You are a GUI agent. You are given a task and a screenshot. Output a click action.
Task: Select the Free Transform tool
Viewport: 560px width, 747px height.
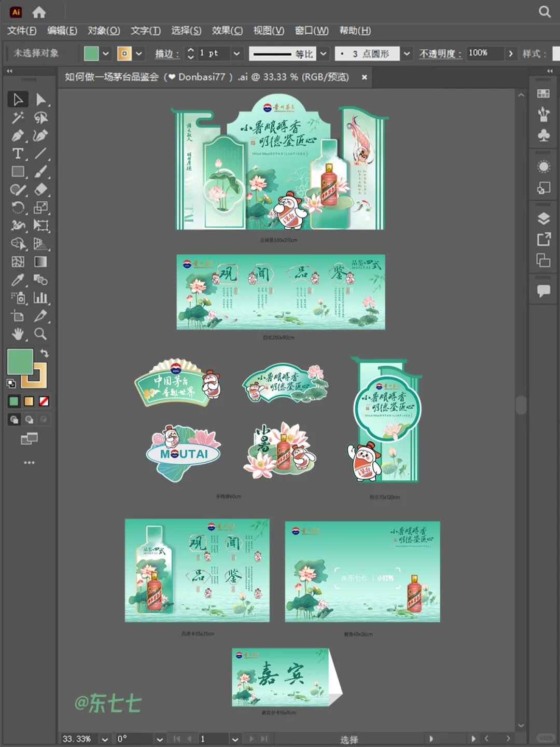click(40, 226)
